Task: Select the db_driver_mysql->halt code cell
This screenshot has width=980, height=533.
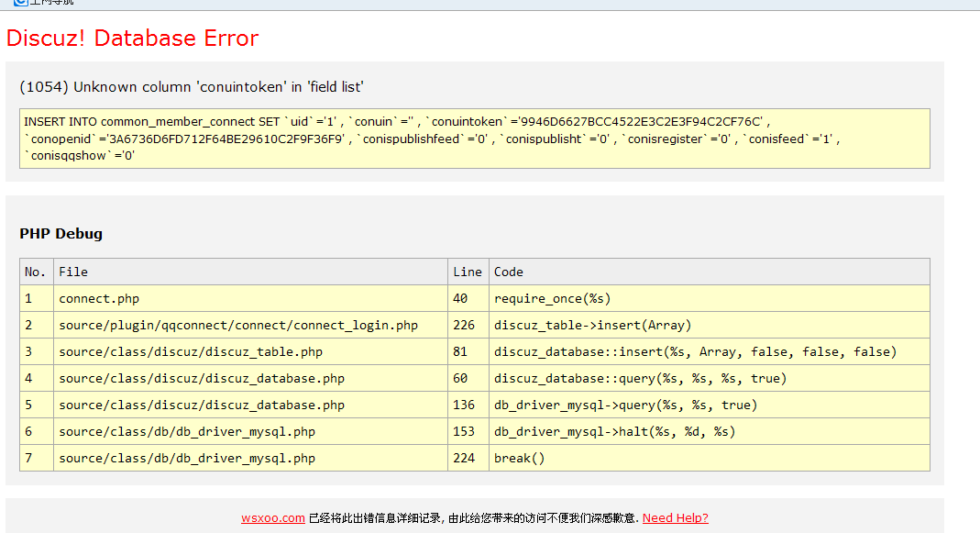Action: click(x=710, y=432)
